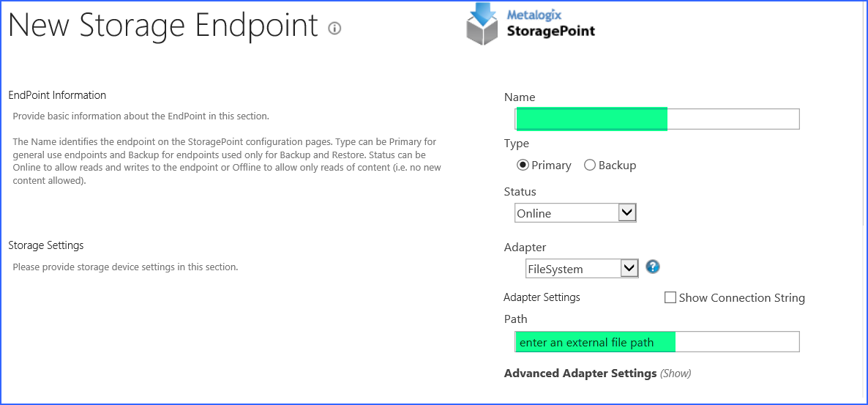Viewport: 868px width, 405px height.
Task: Click into the Path input field
Action: pos(657,342)
